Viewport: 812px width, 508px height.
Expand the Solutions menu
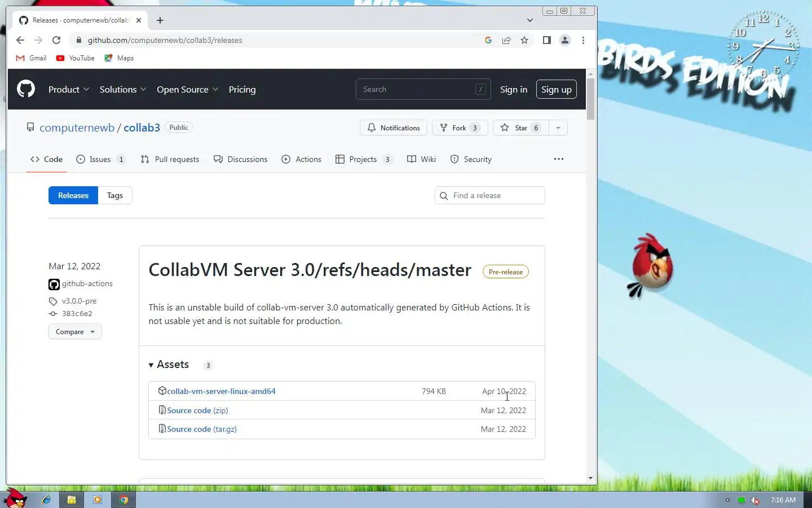click(x=123, y=89)
